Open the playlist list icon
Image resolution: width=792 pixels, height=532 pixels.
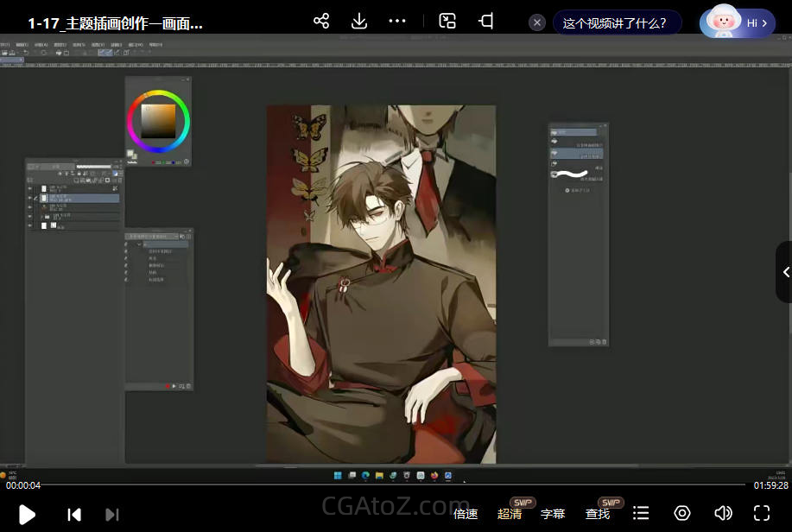click(x=641, y=514)
